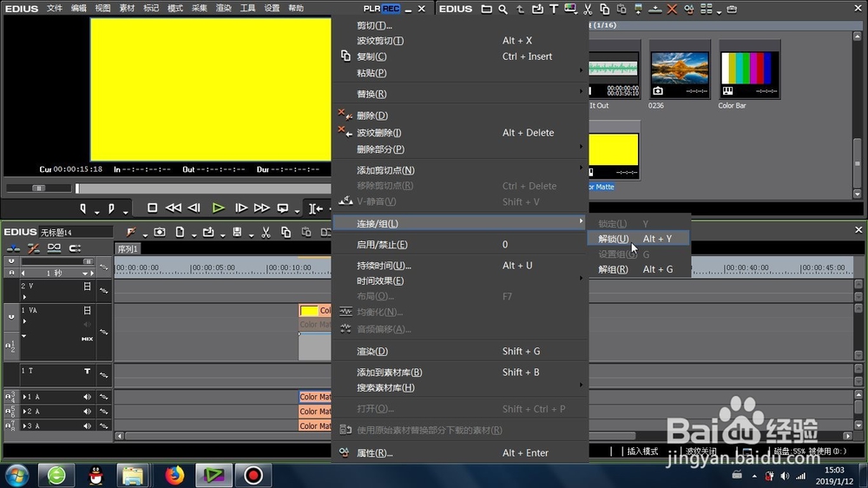868x488 pixels.
Task: Toggle the ripple mode icon
Action: click(33, 248)
